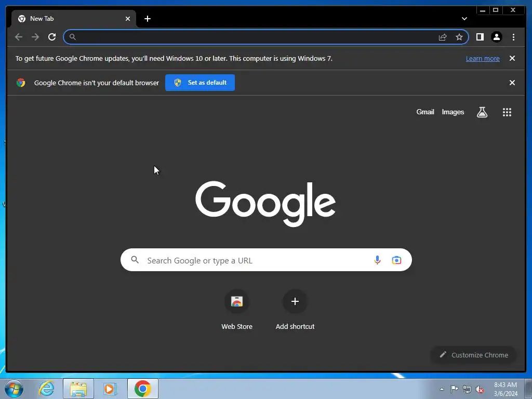This screenshot has width=532, height=399.
Task: Click Add shortcut tile
Action: click(295, 310)
